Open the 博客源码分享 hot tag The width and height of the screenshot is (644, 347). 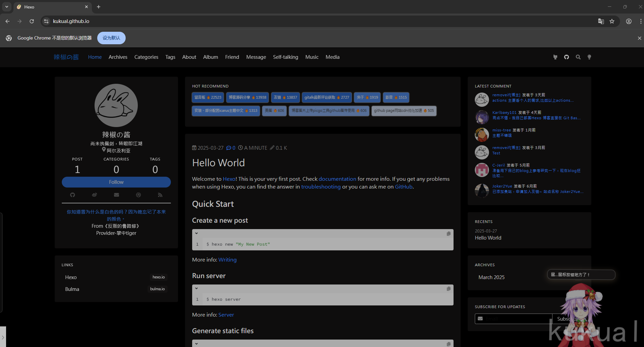point(248,97)
